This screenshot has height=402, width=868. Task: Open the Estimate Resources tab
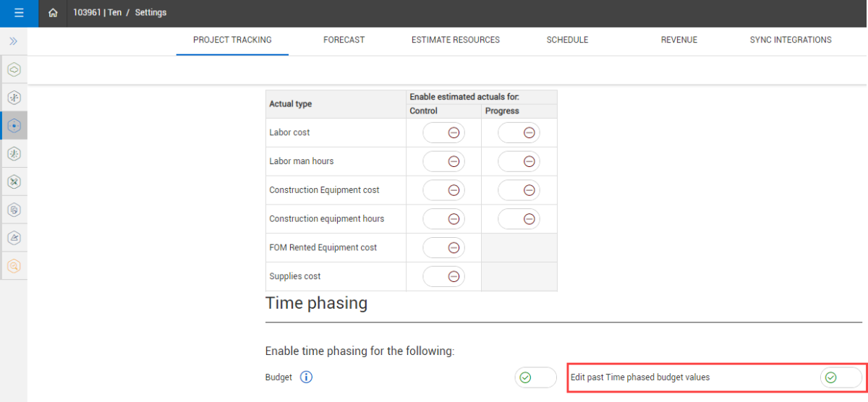[x=455, y=40]
